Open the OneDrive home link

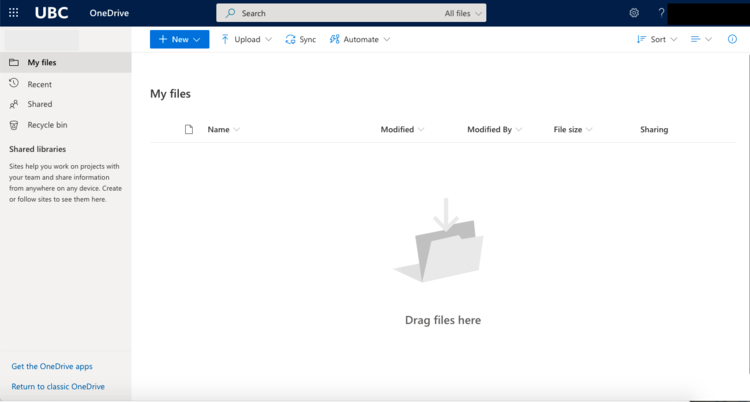[109, 13]
